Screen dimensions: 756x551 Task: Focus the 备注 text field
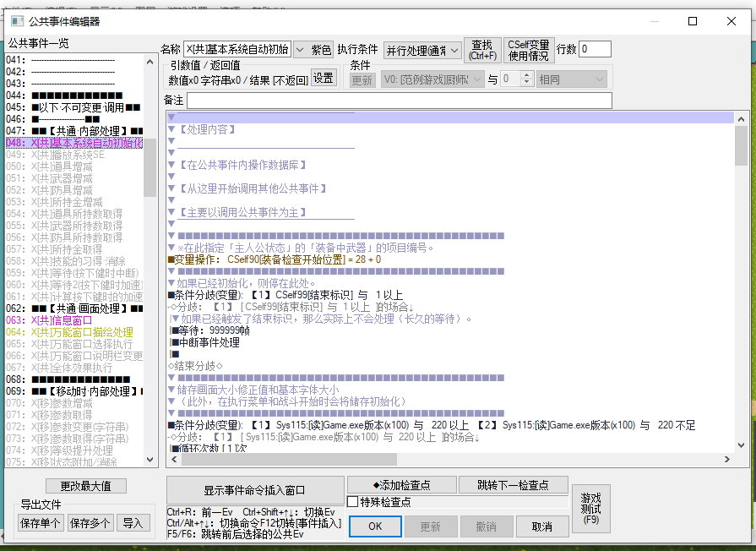click(x=400, y=101)
